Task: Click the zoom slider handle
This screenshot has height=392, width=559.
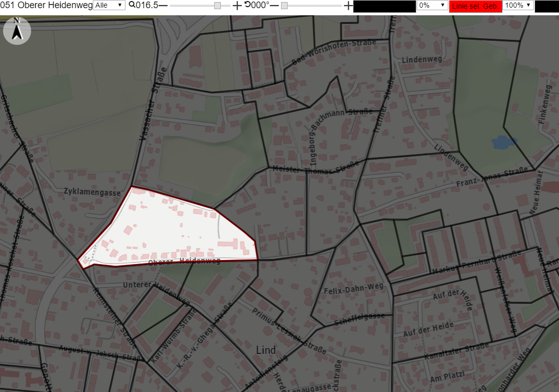Action: [x=217, y=6]
